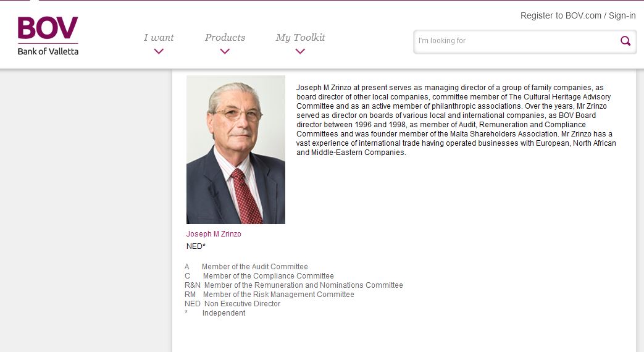Click the NED* label under the name
Screen dimensions: 644x352
[196, 246]
